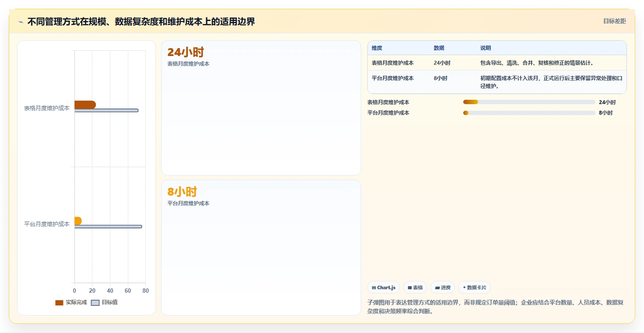Click the 数据卡片 tag chip
Viewport: 644px width, 333px height.
[x=475, y=287]
